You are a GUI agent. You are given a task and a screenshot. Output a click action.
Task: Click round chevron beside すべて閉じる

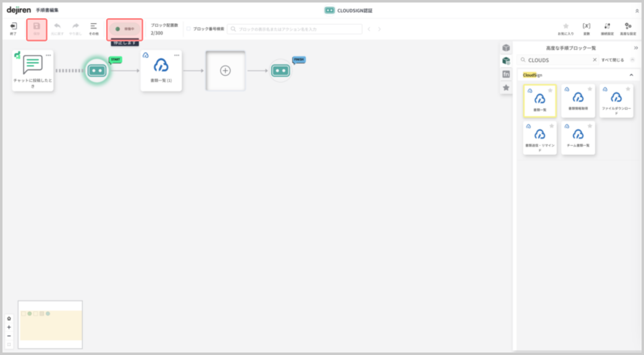click(x=632, y=60)
